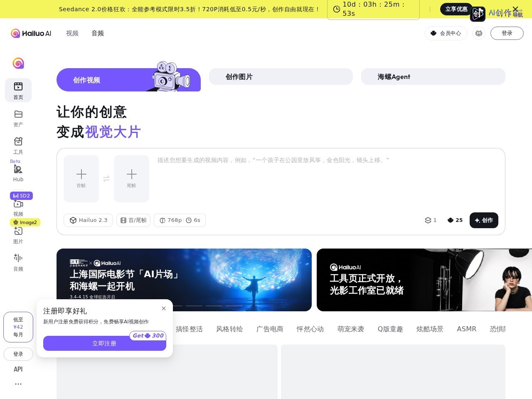The height and width of the screenshot is (399, 532).
Task: Open 768p 6s resolution duration selector
Action: point(180,220)
